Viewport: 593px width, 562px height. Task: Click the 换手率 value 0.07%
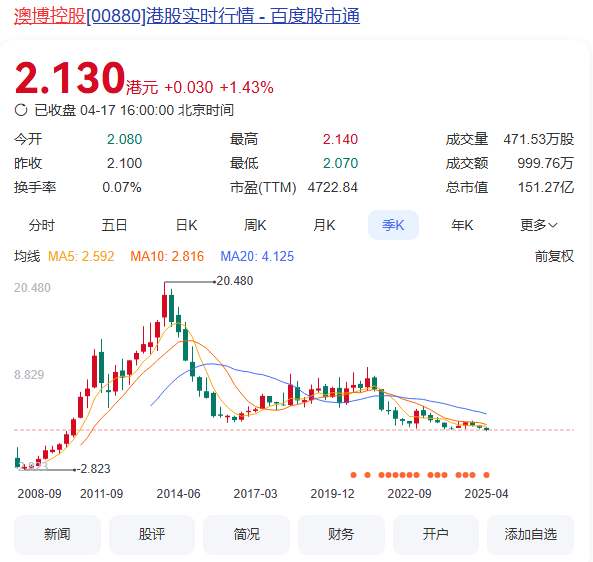(122, 187)
